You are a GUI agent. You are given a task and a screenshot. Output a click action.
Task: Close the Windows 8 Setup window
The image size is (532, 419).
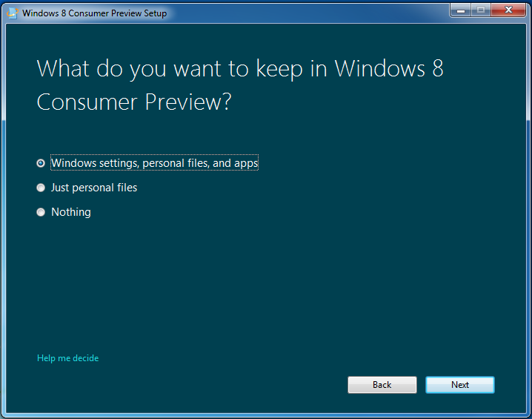(508, 10)
